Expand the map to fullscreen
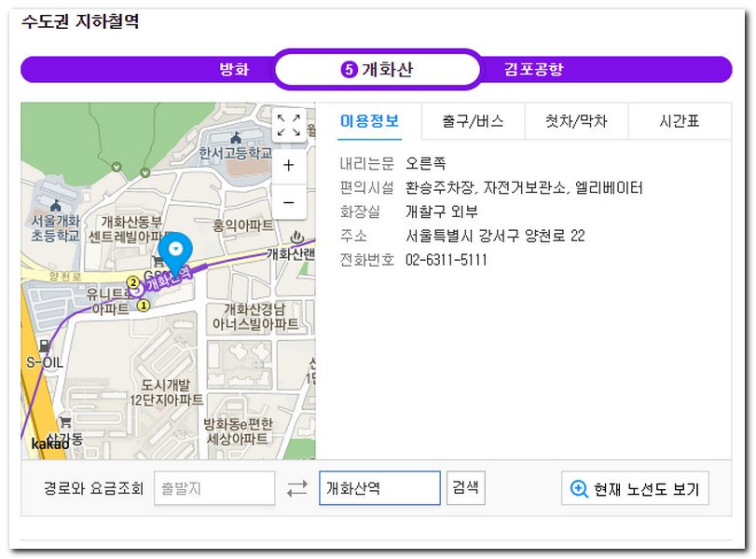Viewport: 756px width, 559px height. point(288,125)
